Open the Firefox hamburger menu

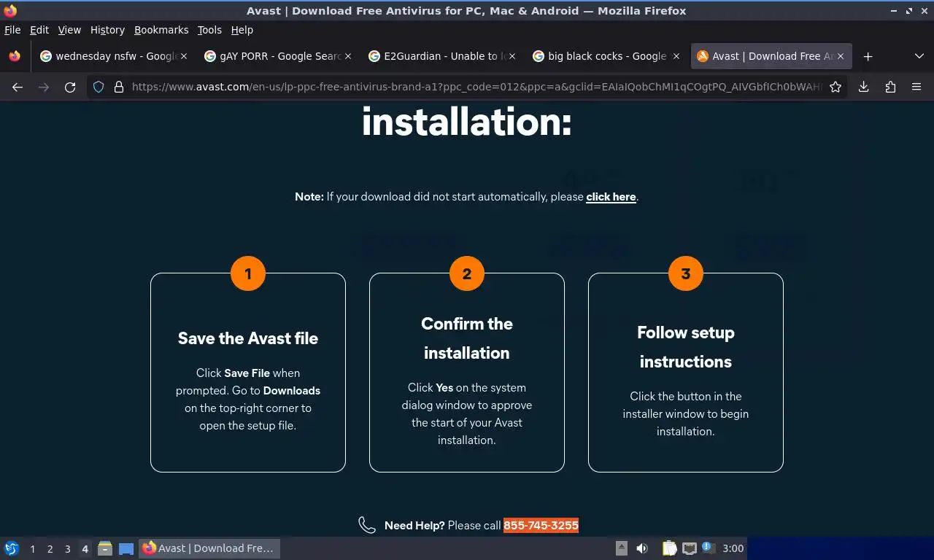click(x=916, y=87)
